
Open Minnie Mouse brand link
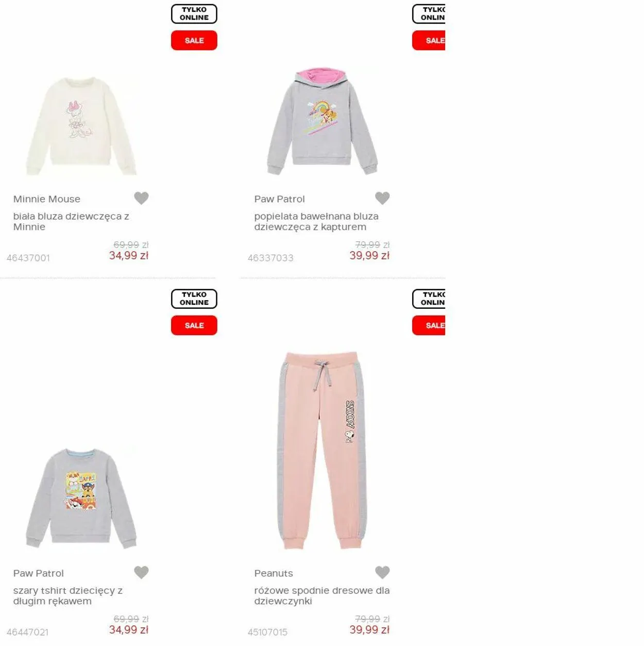[x=47, y=199]
